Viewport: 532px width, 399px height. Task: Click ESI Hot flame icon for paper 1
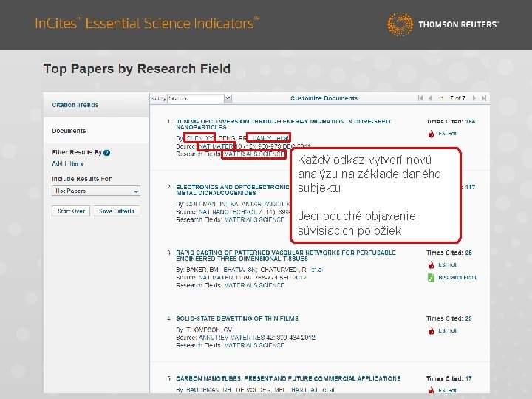tap(431, 134)
